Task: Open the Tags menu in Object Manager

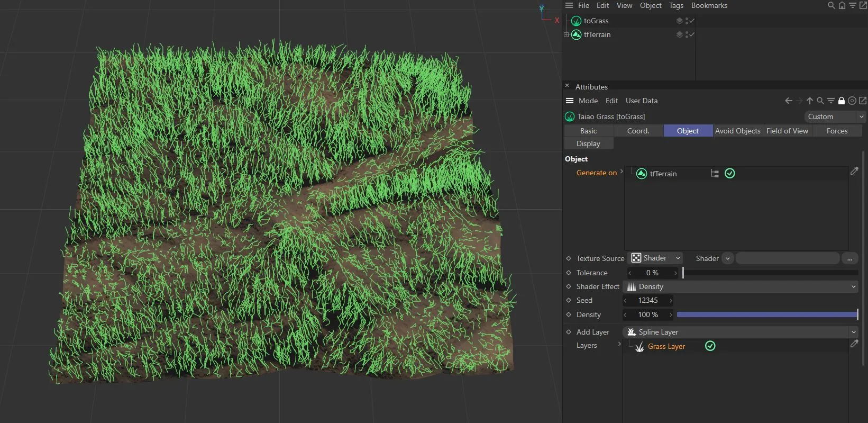Action: [676, 5]
